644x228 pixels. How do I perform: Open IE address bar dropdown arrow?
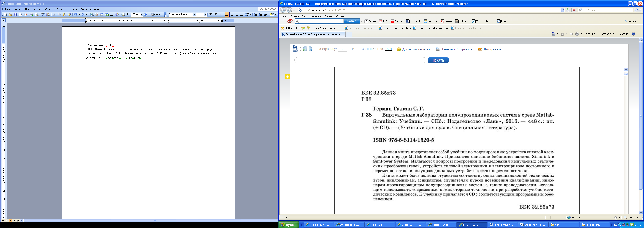click(563, 10)
